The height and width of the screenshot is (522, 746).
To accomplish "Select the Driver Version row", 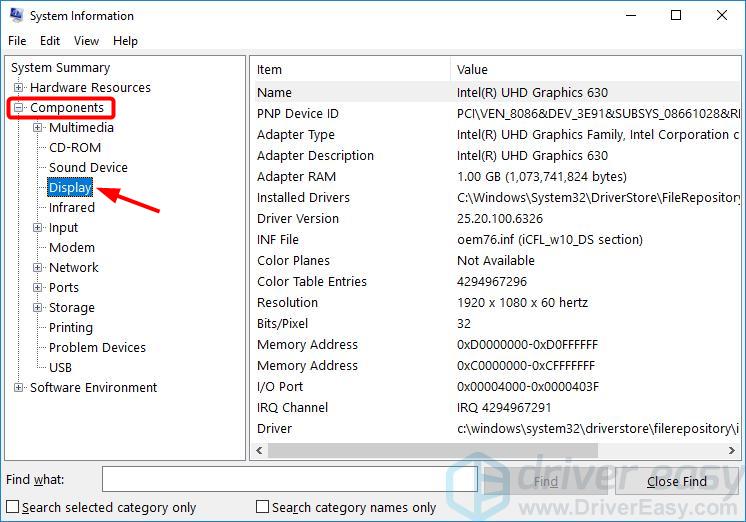I will pyautogui.click(x=298, y=219).
